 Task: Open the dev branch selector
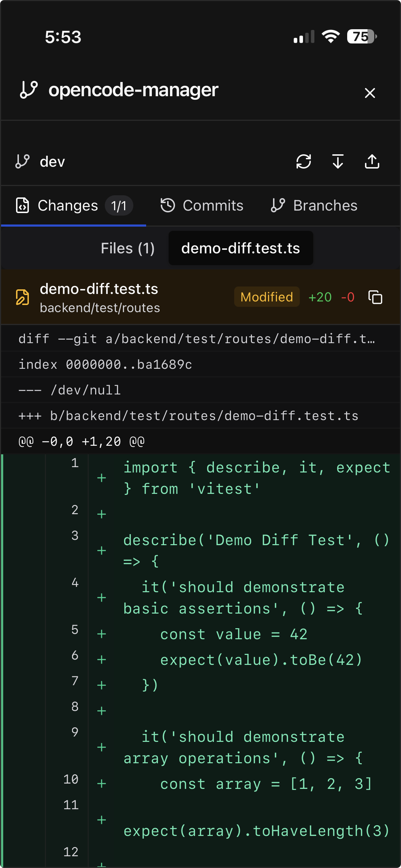click(52, 162)
